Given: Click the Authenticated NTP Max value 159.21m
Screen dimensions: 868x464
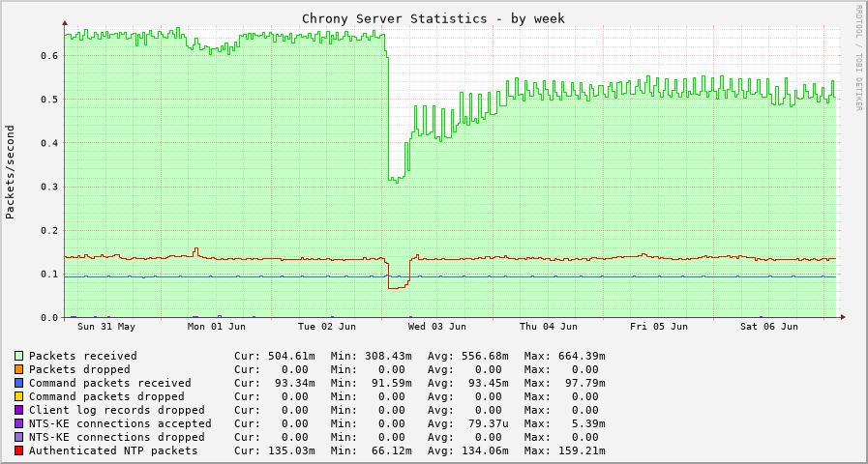Looking at the screenshot, I should 582,450.
